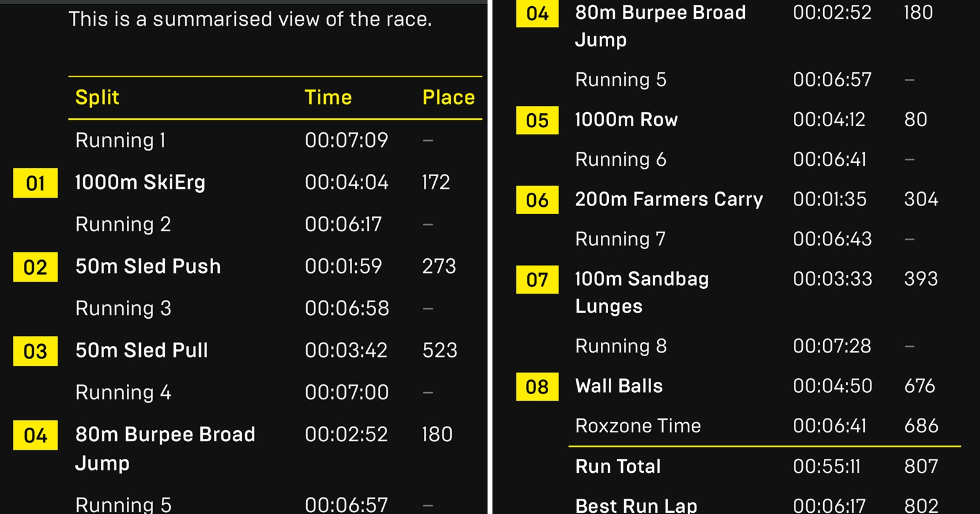Image resolution: width=980 pixels, height=514 pixels.
Task: Click the Place column header
Action: (x=448, y=97)
